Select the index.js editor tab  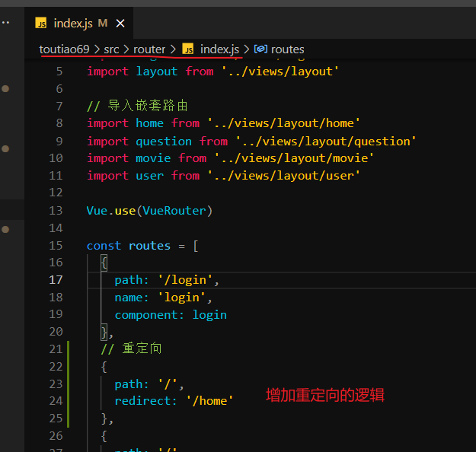pyautogui.click(x=79, y=23)
